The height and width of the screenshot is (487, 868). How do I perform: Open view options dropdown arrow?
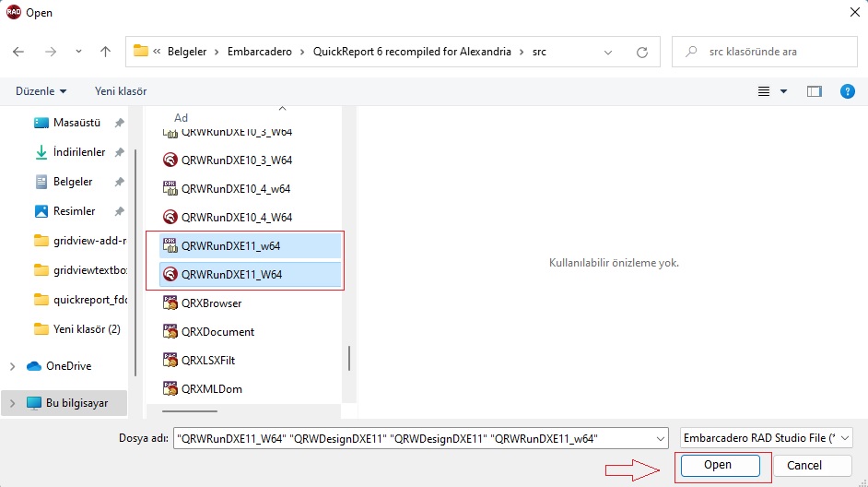pos(783,91)
